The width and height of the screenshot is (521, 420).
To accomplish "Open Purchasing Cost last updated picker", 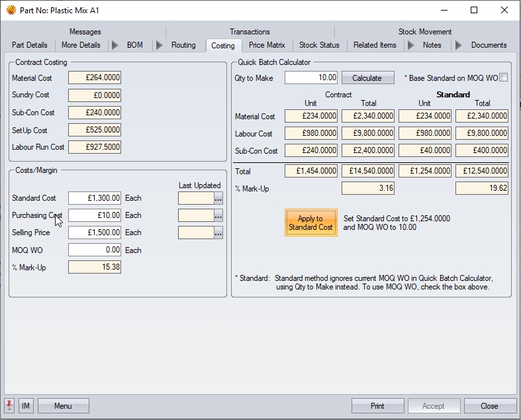I will [218, 215].
